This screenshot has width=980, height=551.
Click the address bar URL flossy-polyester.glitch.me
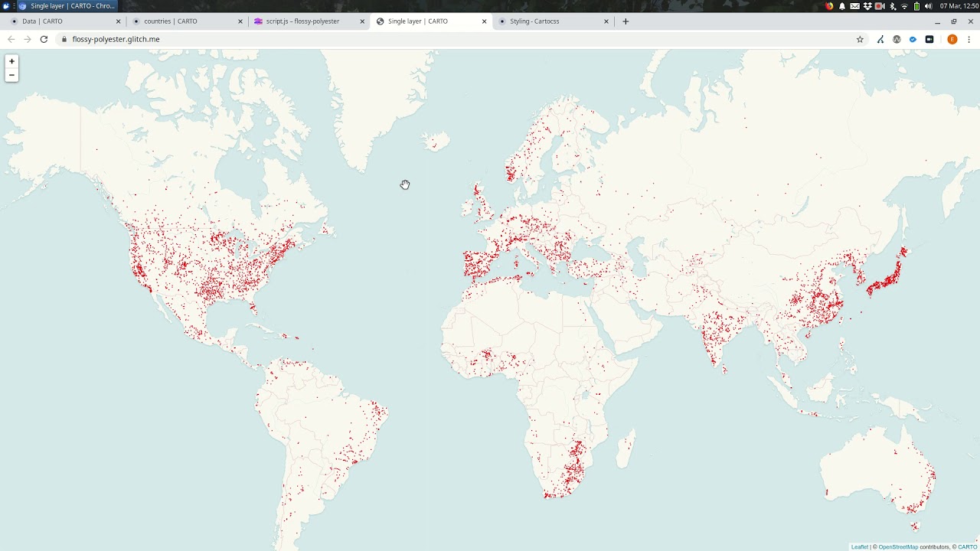pyautogui.click(x=116, y=39)
